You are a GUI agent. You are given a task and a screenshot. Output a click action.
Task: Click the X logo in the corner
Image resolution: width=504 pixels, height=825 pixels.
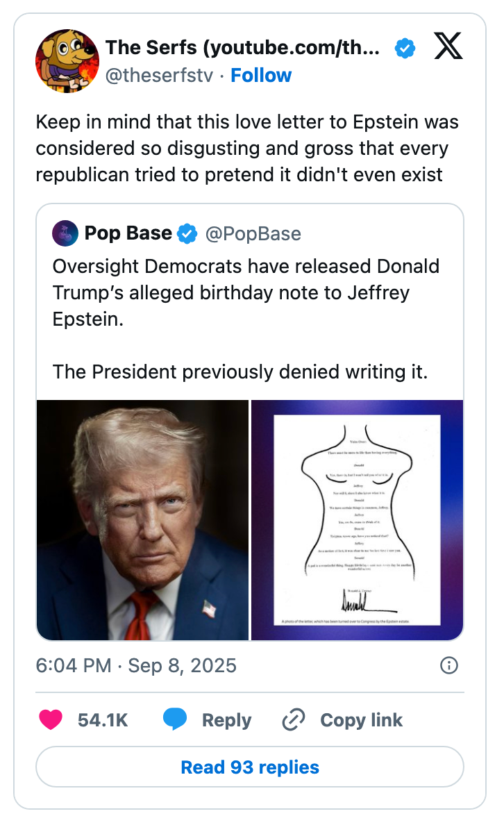(448, 47)
